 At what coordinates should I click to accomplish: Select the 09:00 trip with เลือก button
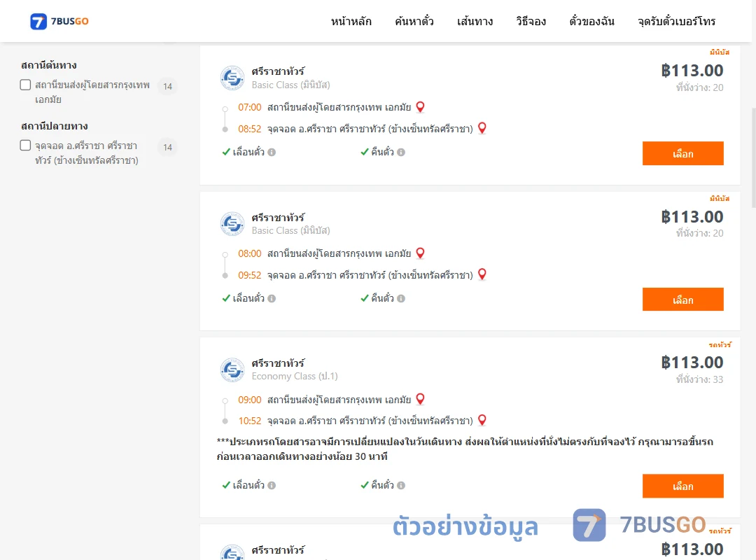pyautogui.click(x=682, y=486)
